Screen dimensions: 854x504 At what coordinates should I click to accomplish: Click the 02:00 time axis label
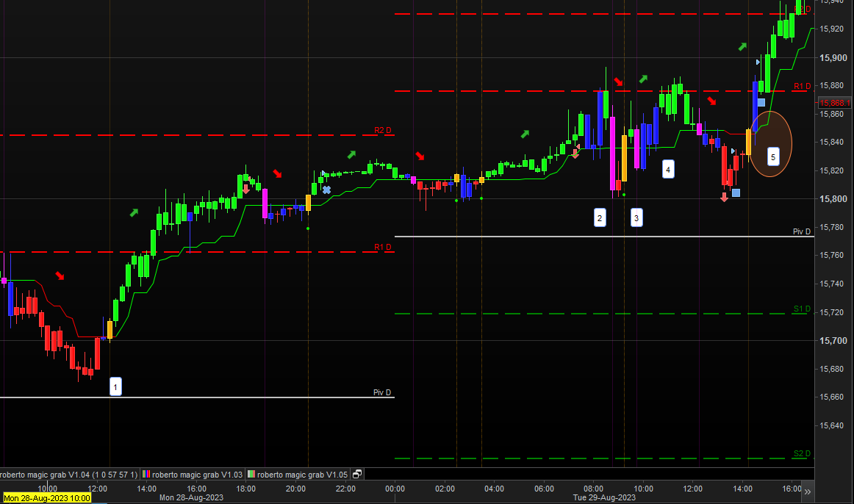point(445,489)
